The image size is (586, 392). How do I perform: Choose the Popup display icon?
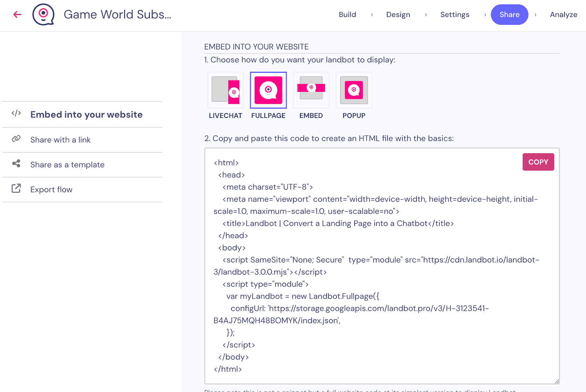(354, 90)
